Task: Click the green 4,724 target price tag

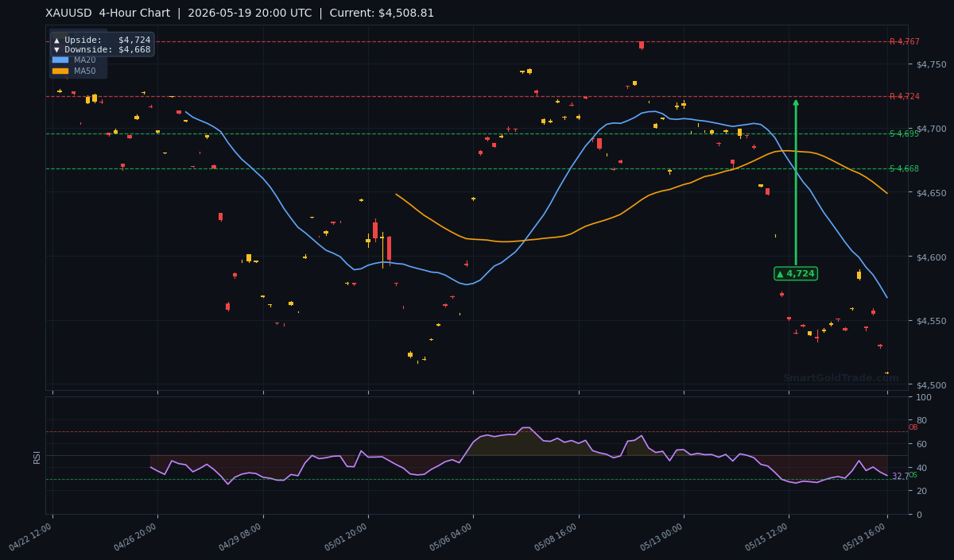Action: tap(796, 273)
